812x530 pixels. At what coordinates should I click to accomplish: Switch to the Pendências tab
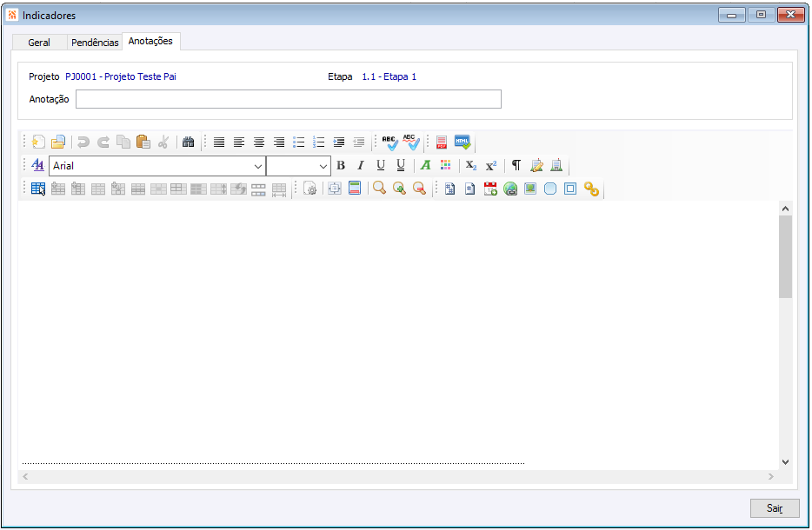(x=95, y=43)
